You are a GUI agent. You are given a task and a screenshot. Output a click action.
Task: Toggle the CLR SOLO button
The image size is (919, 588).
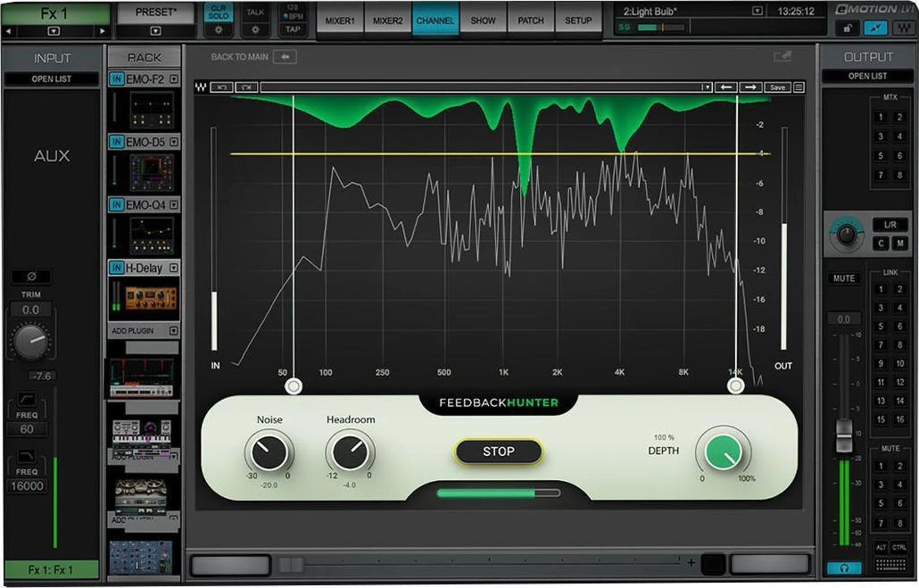(219, 12)
